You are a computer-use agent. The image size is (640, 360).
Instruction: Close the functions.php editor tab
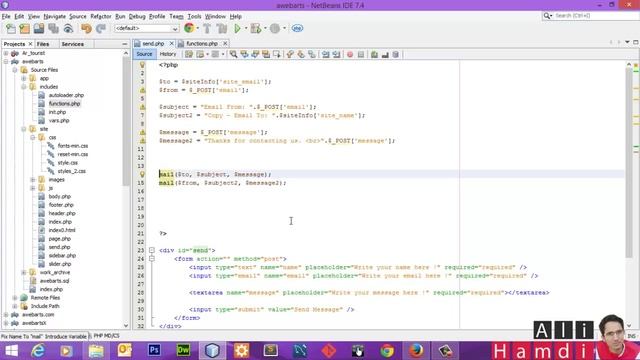tap(225, 43)
